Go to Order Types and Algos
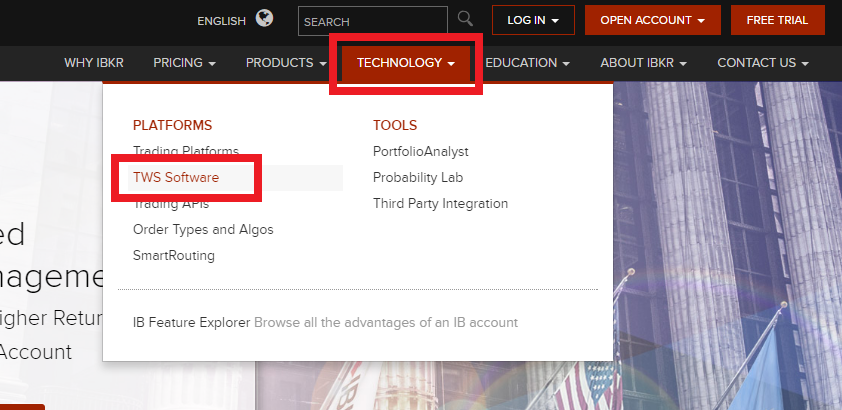 203,230
